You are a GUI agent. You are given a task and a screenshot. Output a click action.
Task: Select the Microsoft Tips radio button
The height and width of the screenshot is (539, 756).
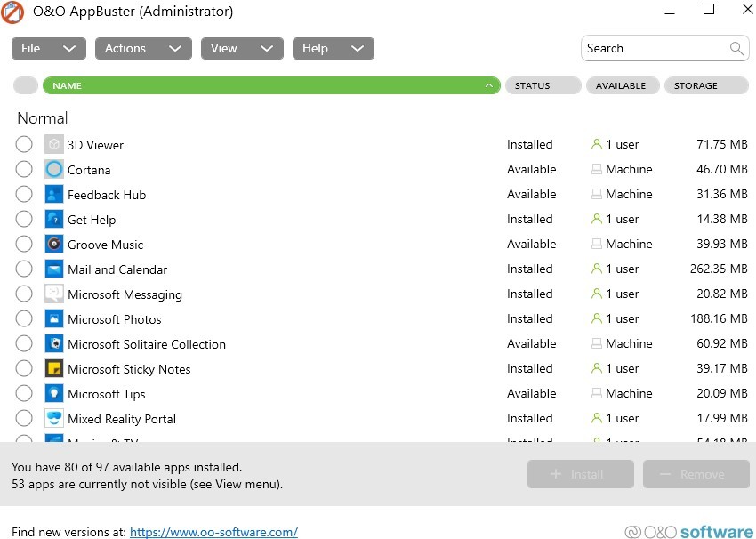click(x=24, y=393)
